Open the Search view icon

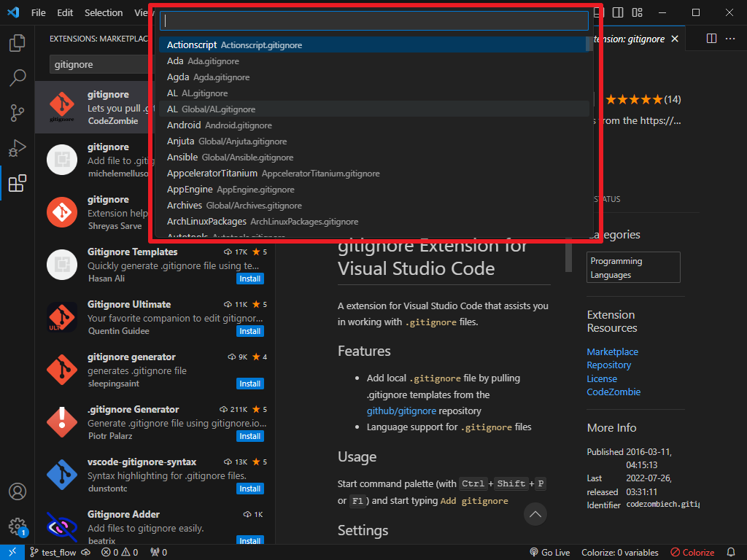[x=18, y=77]
